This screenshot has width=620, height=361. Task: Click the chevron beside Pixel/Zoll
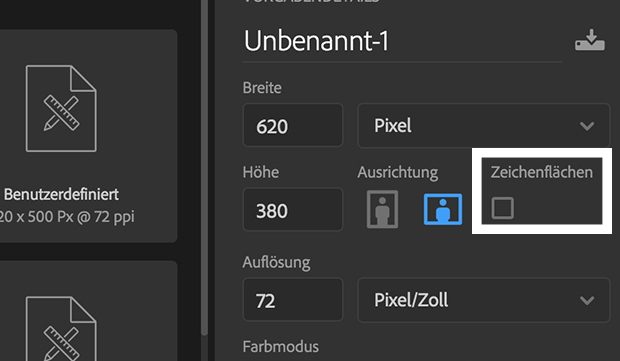coord(587,301)
